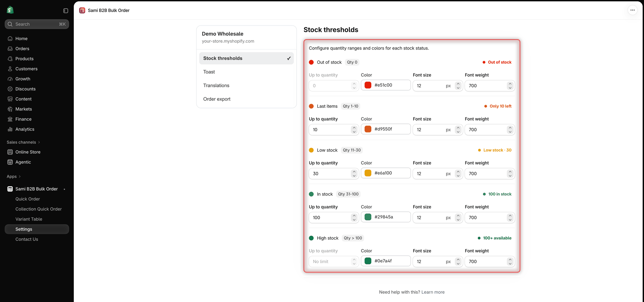The image size is (644, 302).
Task: Click the Finance bank icon
Action: [x=10, y=119]
